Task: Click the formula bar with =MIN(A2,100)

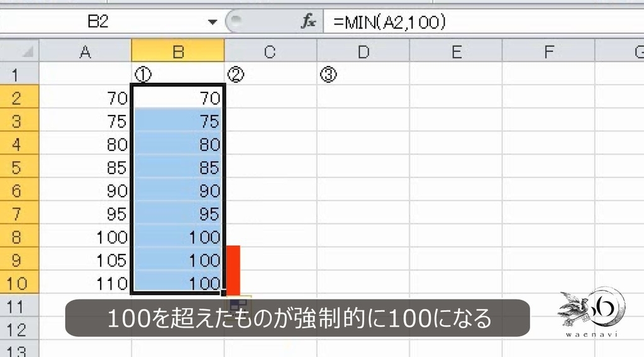Action: click(484, 21)
